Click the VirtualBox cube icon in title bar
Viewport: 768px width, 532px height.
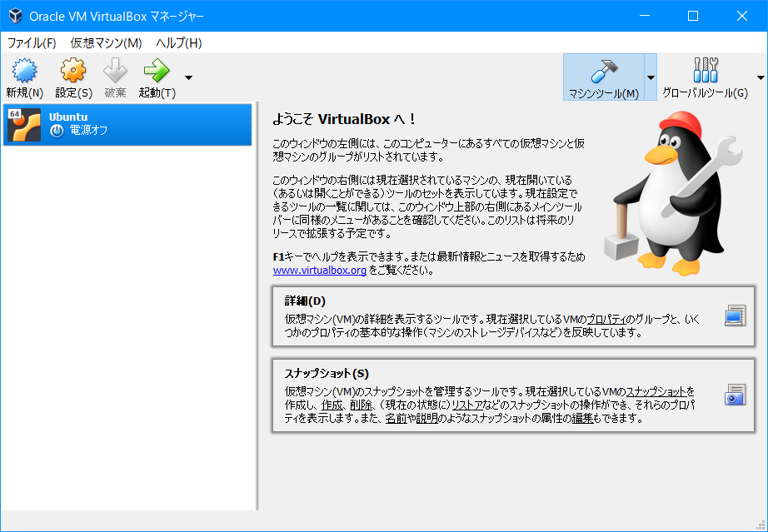coord(16,16)
